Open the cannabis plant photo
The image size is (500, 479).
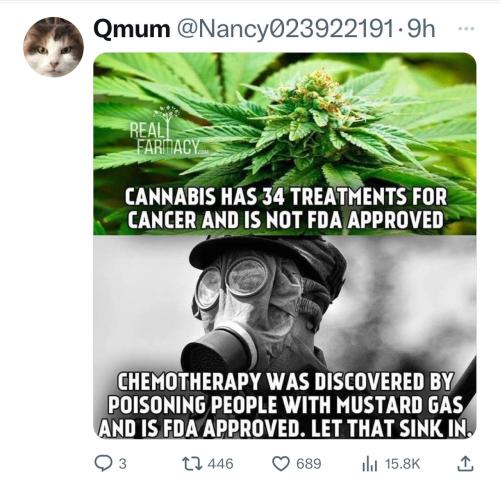click(285, 144)
